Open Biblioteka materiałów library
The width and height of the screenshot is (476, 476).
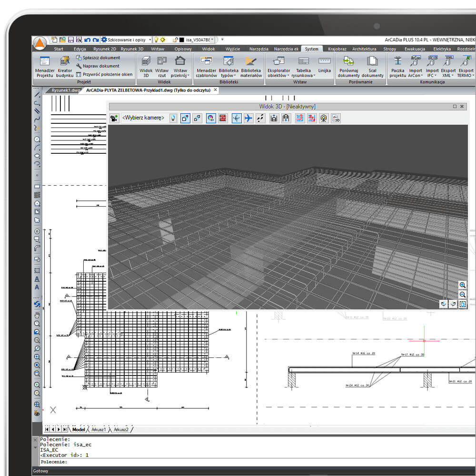251,67
